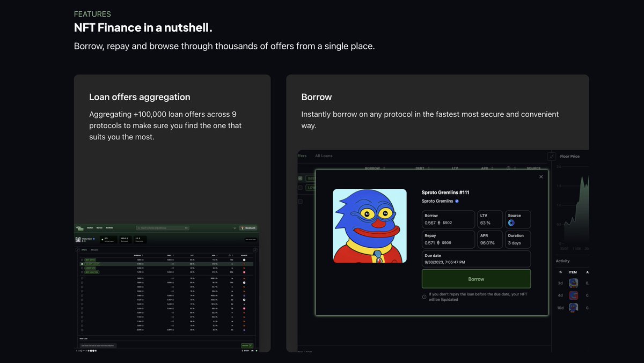Click the 63 % LTV value
This screenshot has width=644, height=363.
485,223
